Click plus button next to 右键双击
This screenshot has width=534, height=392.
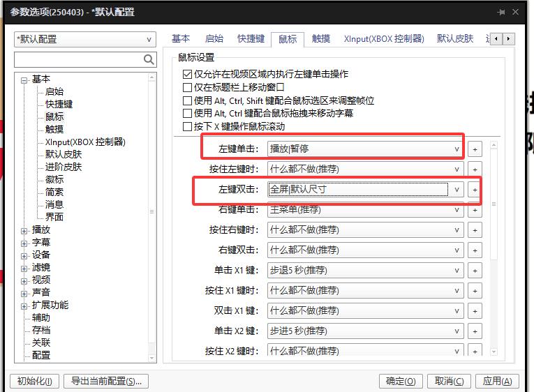coord(474,250)
